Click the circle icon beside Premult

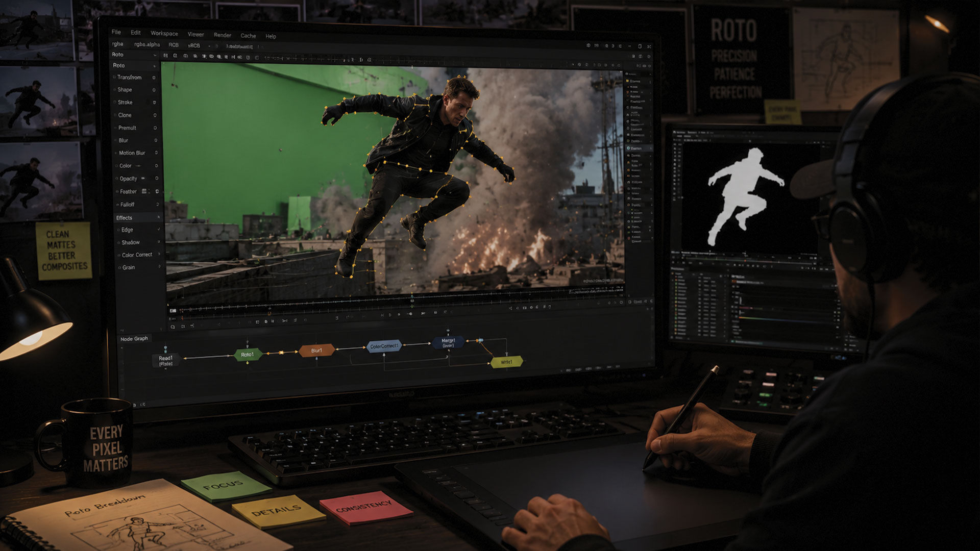coord(155,128)
